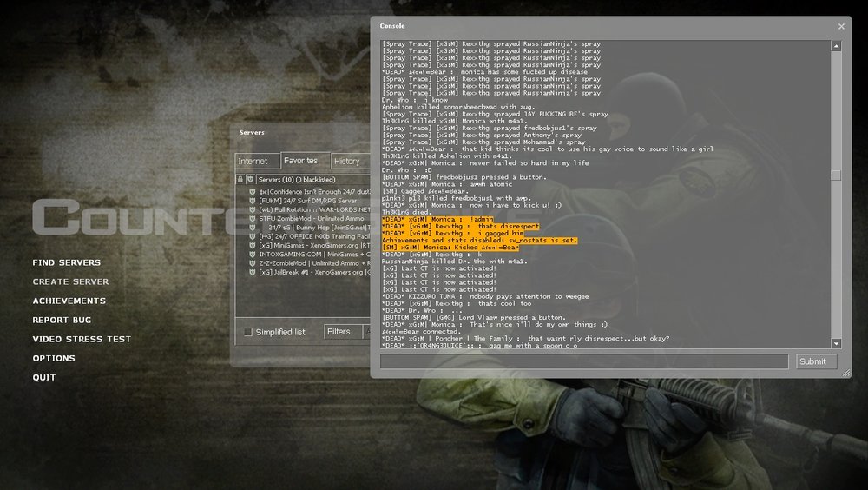Click highlighted 'sv_nostats is set' console line
The image size is (868, 490).
479,241
